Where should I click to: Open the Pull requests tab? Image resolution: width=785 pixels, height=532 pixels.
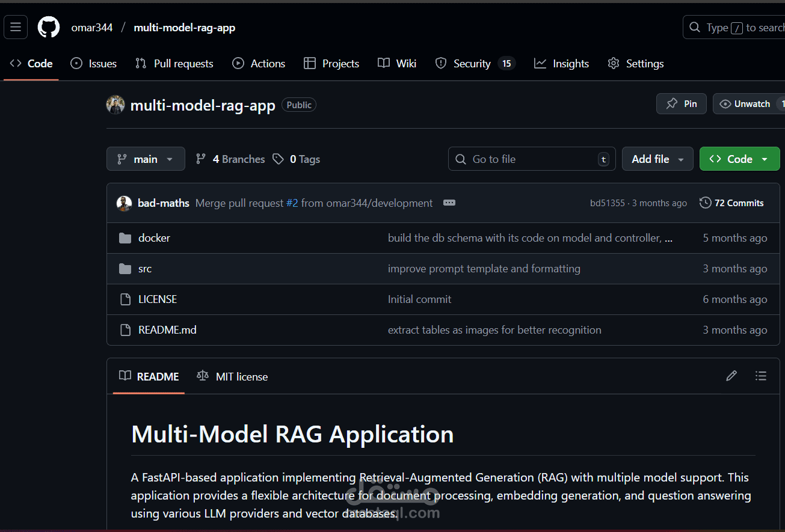(174, 64)
